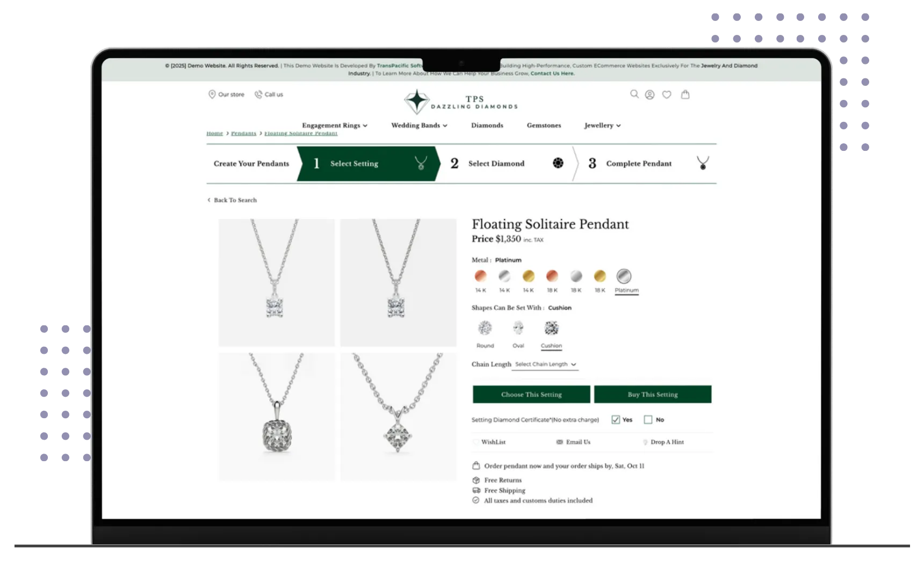The image size is (924, 561).
Task: Check Yes for setting diamond certificate
Action: coord(616,420)
